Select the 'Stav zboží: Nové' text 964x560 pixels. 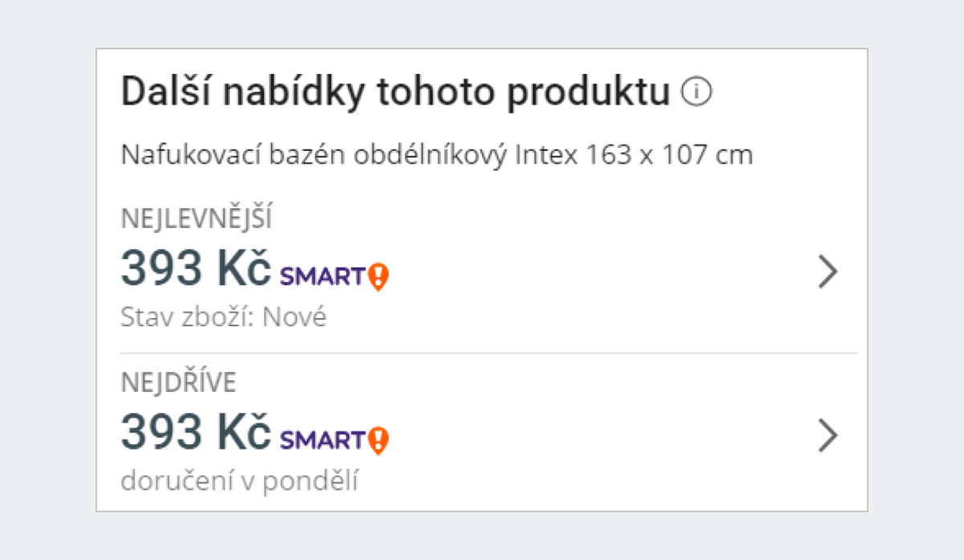(x=223, y=317)
